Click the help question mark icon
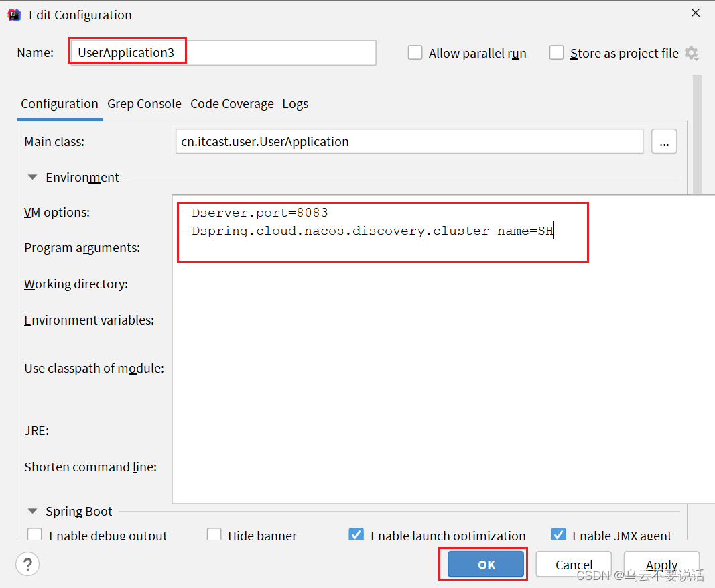This screenshot has width=715, height=588. pos(27,564)
